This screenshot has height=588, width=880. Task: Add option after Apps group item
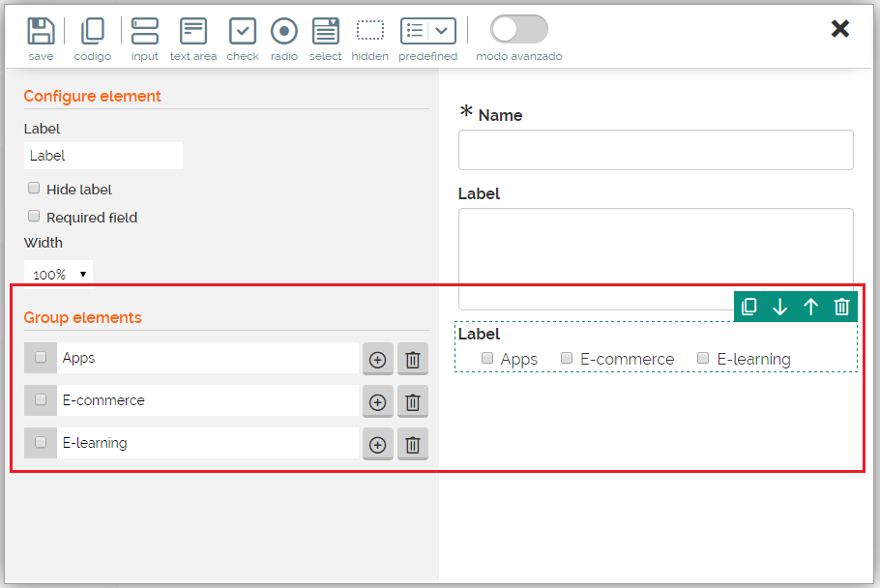click(378, 360)
